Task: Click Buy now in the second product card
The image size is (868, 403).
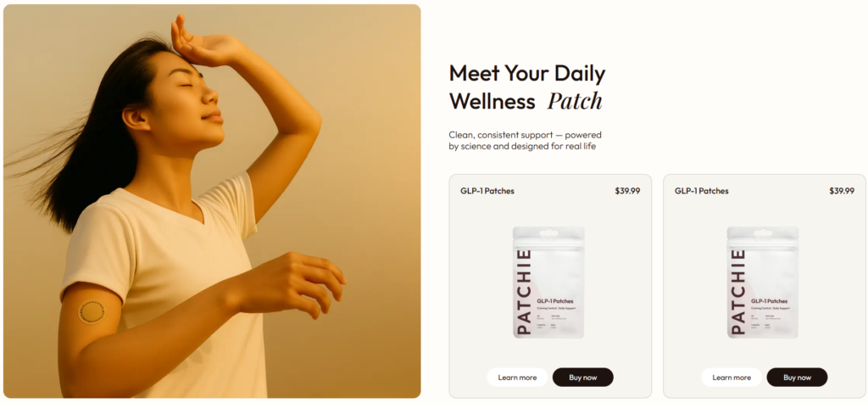Action: click(x=797, y=378)
